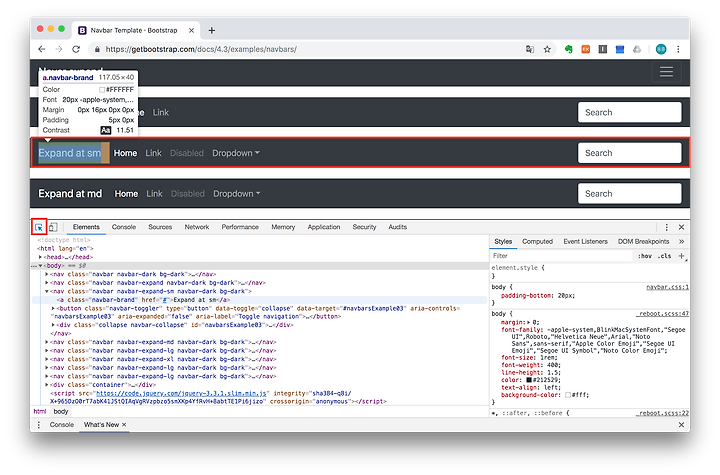Screen dimensions: 720x475
Task: Open a new tab with plus button
Action: [x=212, y=30]
